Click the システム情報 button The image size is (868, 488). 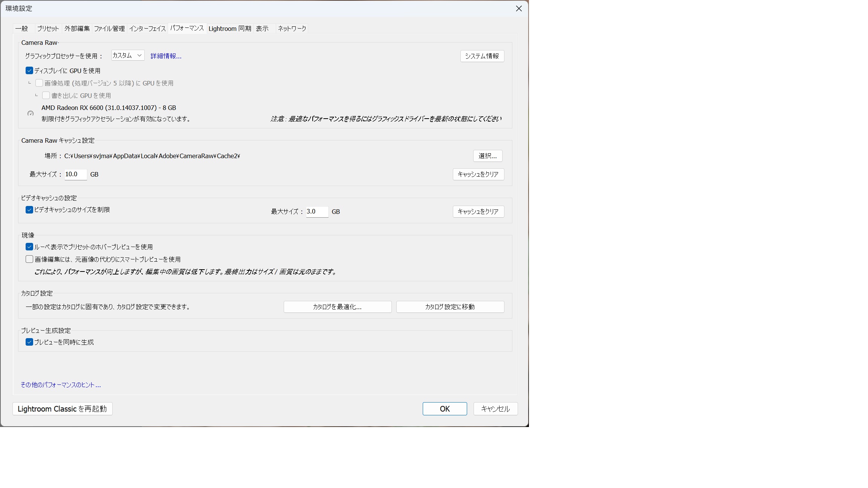pos(482,56)
